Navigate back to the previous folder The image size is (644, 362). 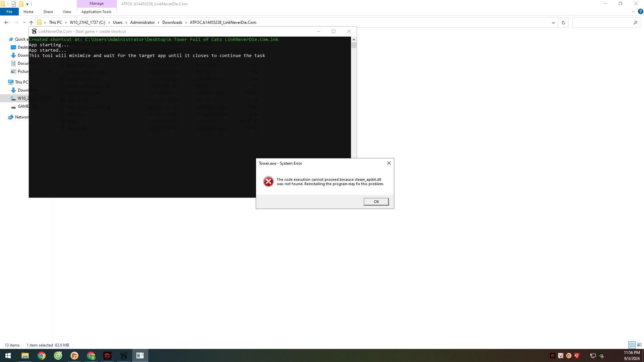point(6,22)
